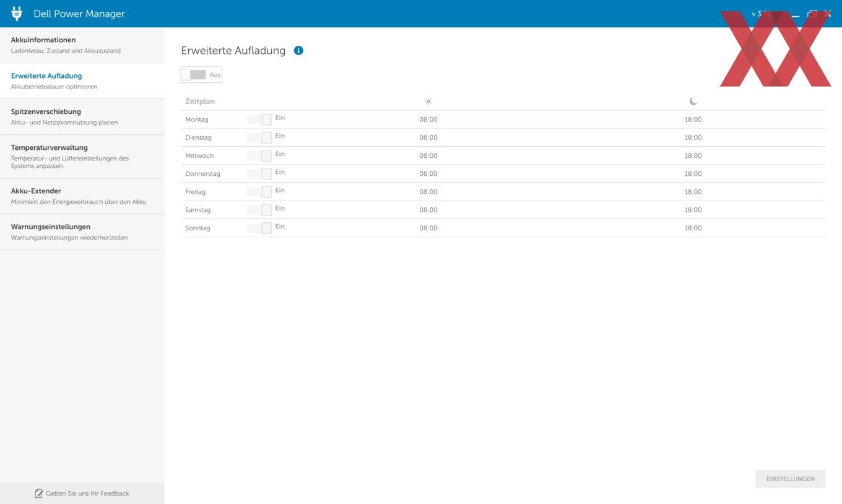
Task: Click the Samstag 08:00 start time
Action: tap(428, 210)
